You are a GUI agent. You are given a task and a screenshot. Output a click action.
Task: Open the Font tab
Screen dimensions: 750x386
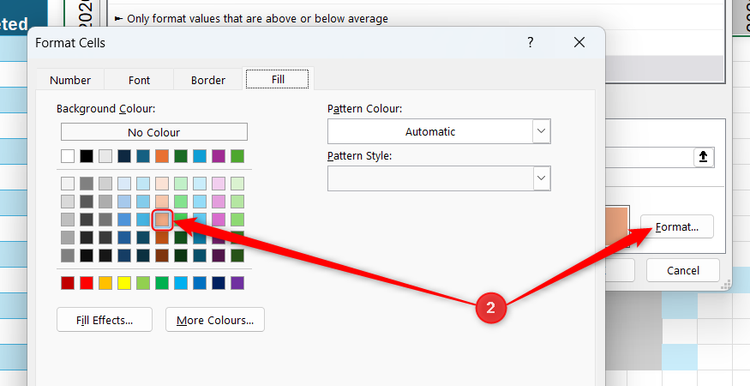click(x=139, y=80)
